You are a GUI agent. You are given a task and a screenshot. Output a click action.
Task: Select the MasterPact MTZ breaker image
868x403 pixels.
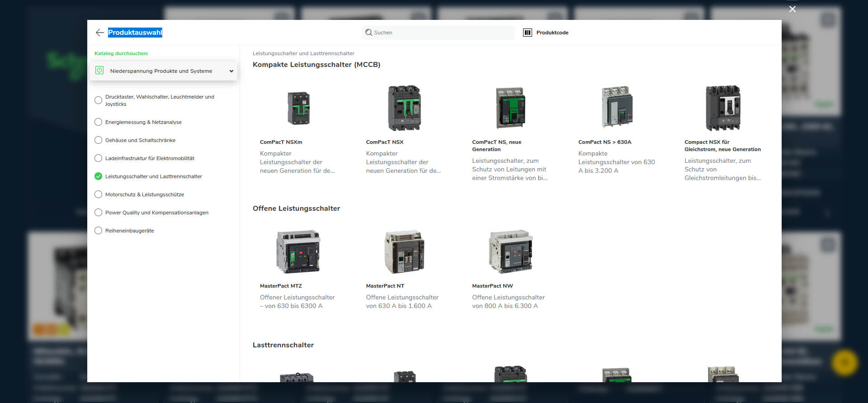pyautogui.click(x=298, y=251)
